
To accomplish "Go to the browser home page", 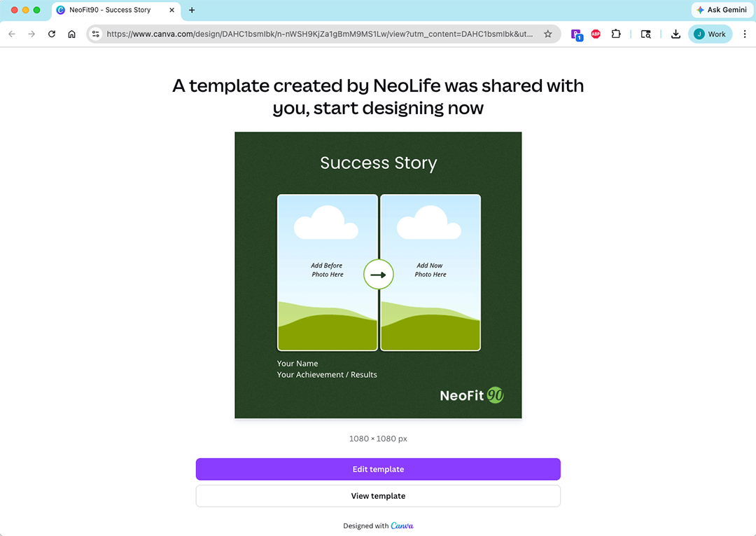I will [71, 34].
